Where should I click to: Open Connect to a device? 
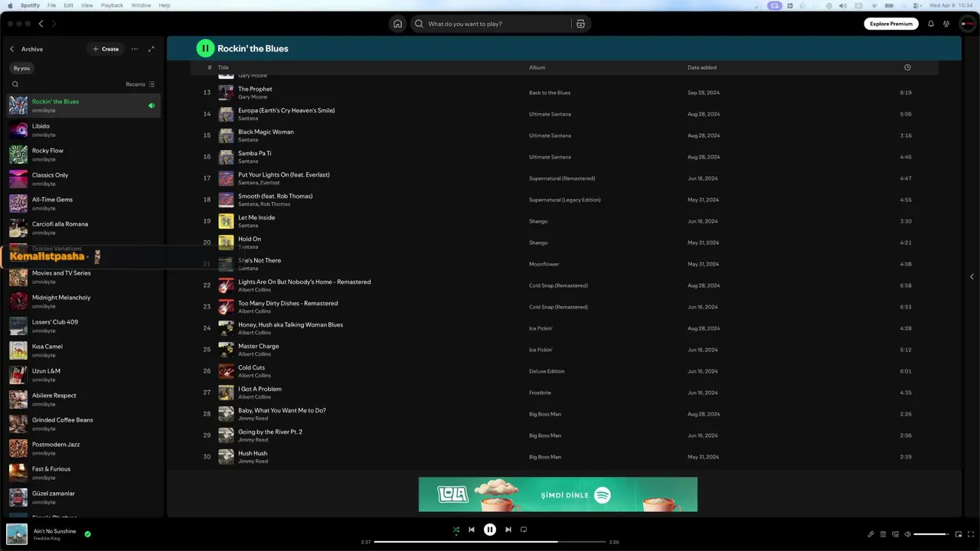click(895, 534)
